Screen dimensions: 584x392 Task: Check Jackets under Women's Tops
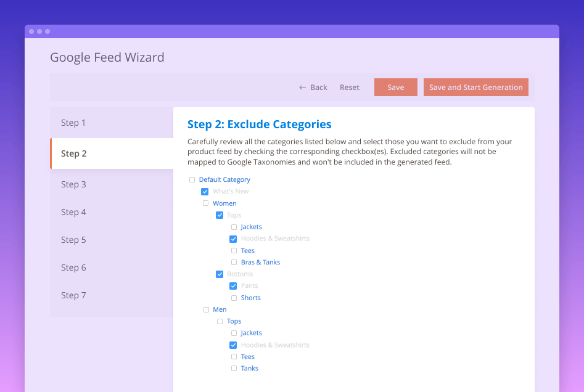click(x=234, y=227)
